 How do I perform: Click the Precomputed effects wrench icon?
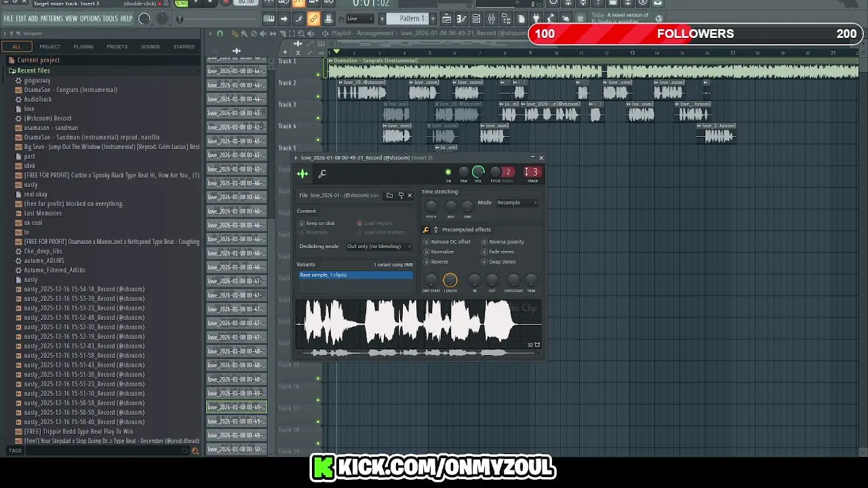pyautogui.click(x=426, y=230)
